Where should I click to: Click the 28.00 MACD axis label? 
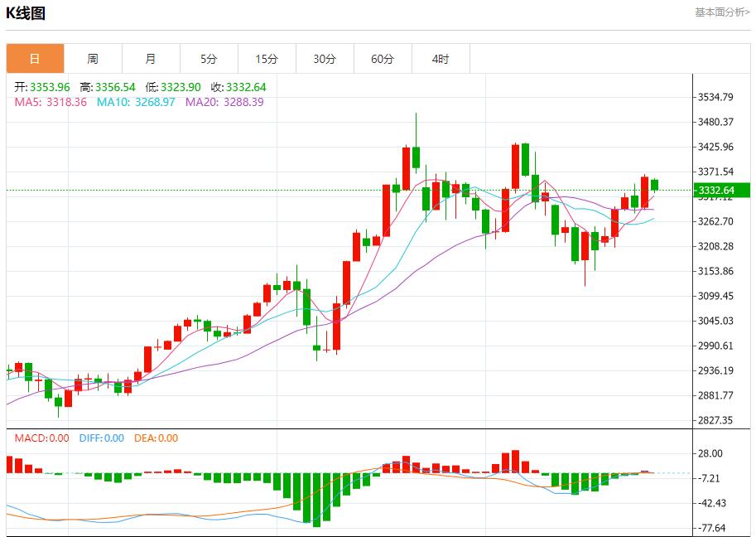tap(710, 453)
